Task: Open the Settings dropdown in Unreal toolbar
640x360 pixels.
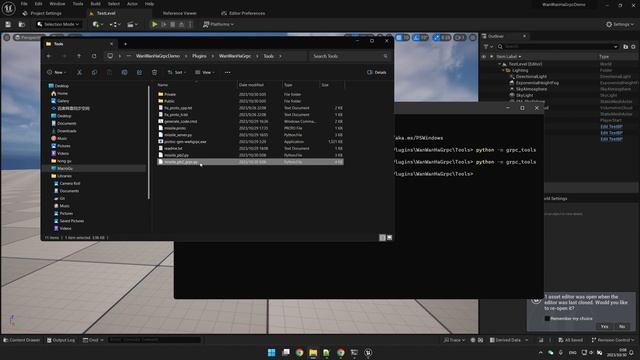Action: [620, 24]
